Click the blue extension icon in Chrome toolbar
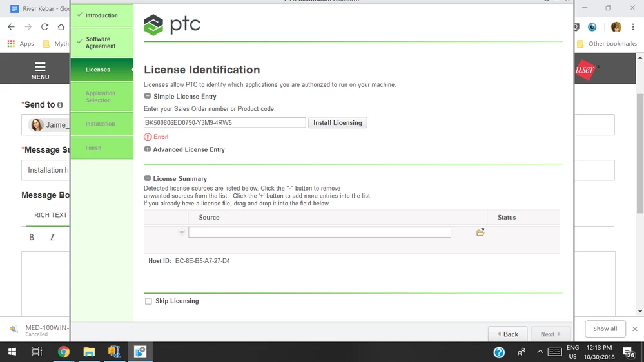 [x=592, y=27]
